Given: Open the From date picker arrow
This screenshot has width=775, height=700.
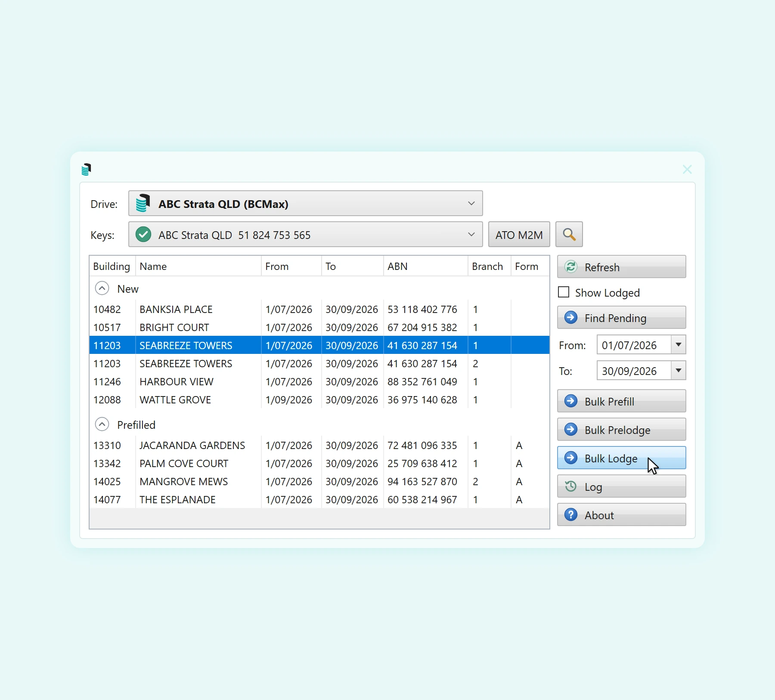Looking at the screenshot, I should pyautogui.click(x=678, y=345).
